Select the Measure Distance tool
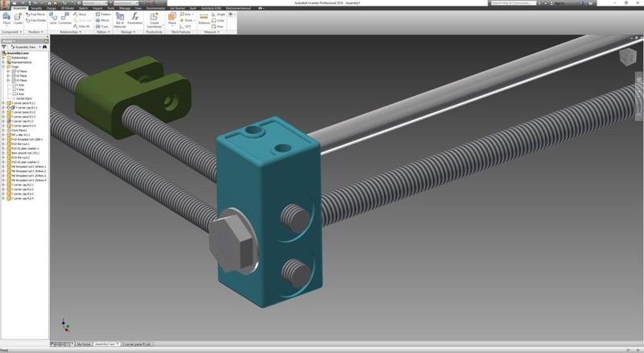Image resolution: width=644 pixels, height=353 pixels. (x=204, y=19)
